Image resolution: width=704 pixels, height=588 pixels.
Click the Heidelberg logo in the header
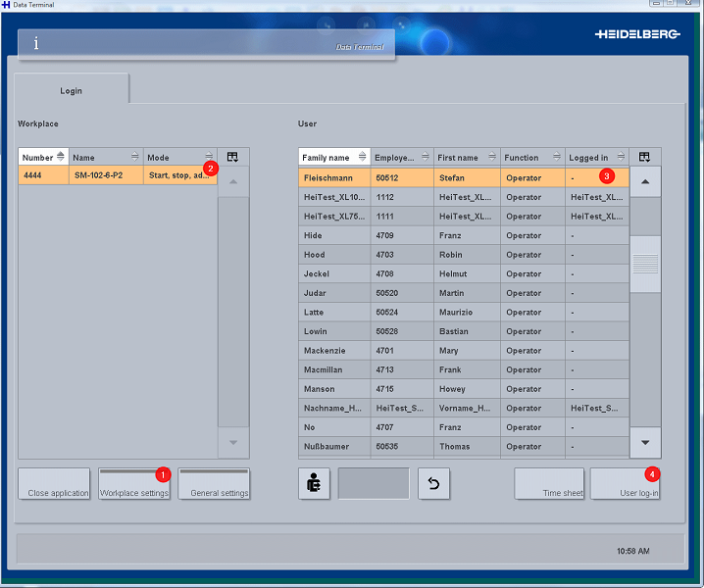637,34
